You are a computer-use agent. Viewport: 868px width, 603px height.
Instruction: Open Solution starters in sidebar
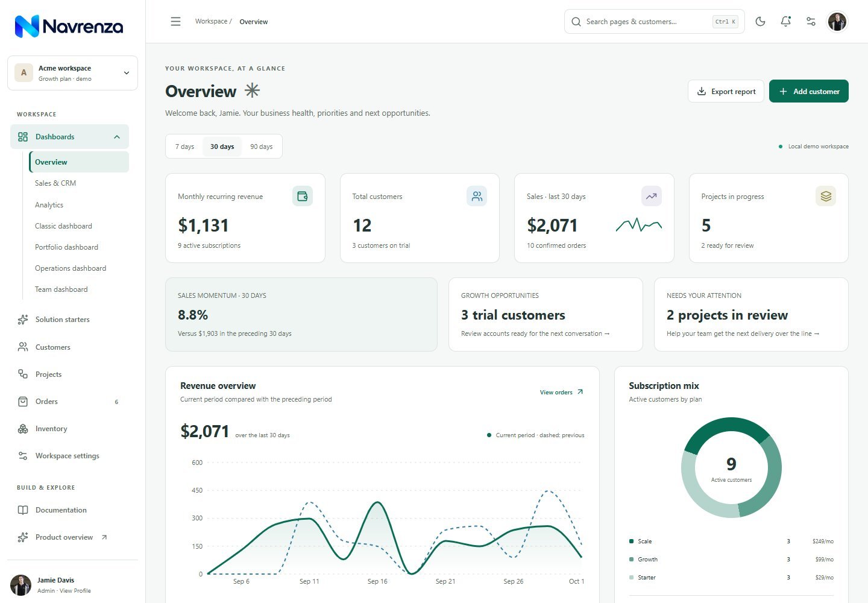pos(69,320)
